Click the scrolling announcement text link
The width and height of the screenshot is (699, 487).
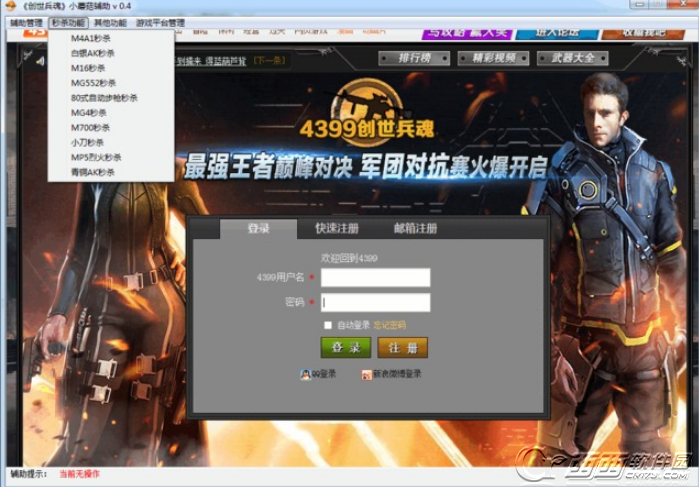[211, 61]
